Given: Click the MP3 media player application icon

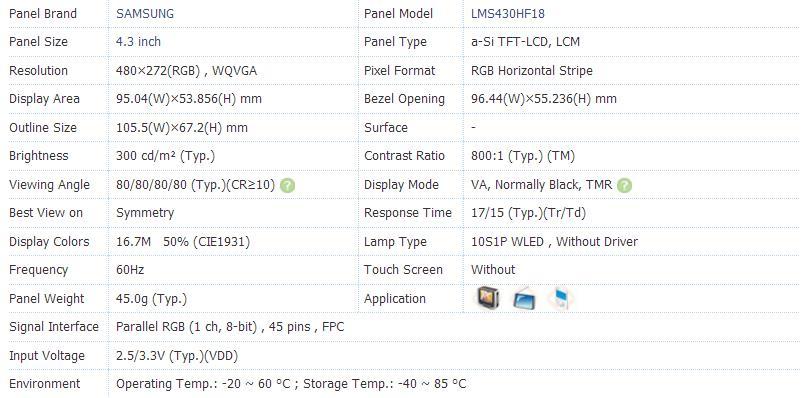Looking at the screenshot, I should pyautogui.click(x=560, y=298).
